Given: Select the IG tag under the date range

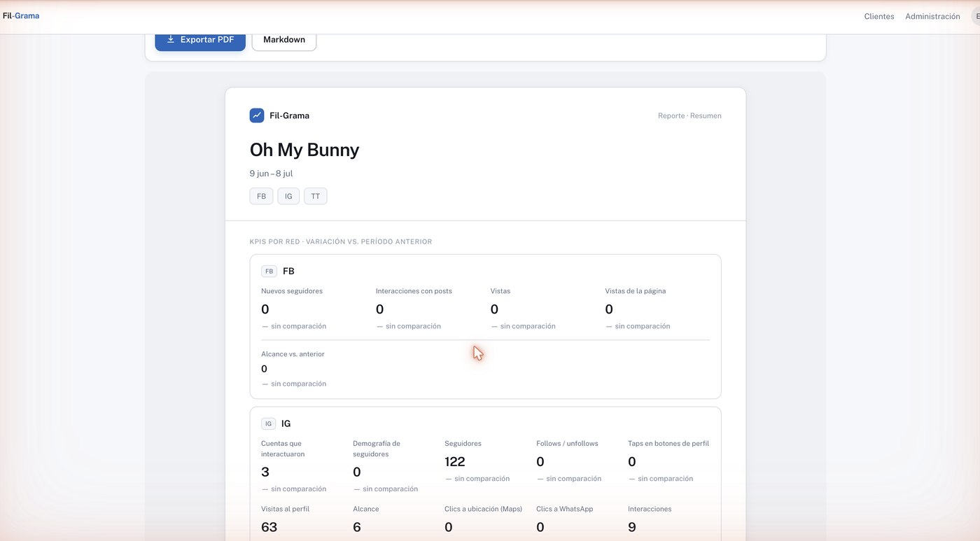Looking at the screenshot, I should click(288, 196).
